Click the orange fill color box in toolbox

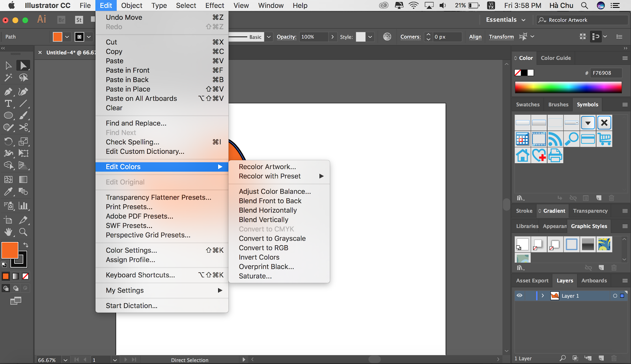(x=10, y=250)
